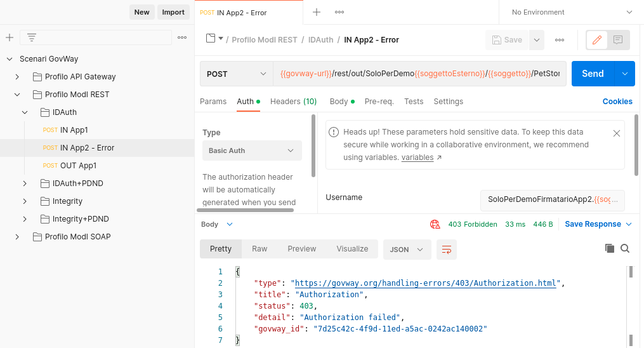Collapse the IDAuth folder
Screen dimensions: 644x348
point(25,112)
